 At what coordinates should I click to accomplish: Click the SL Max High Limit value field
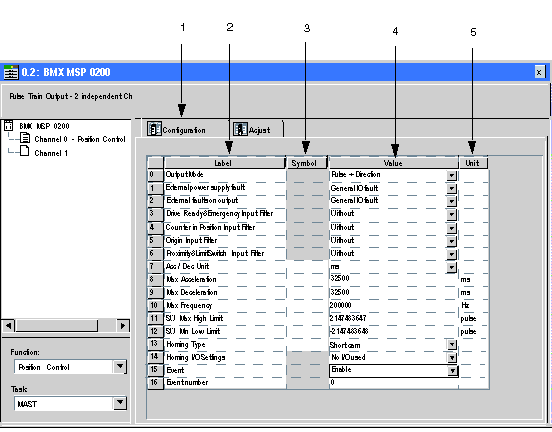coord(393,318)
